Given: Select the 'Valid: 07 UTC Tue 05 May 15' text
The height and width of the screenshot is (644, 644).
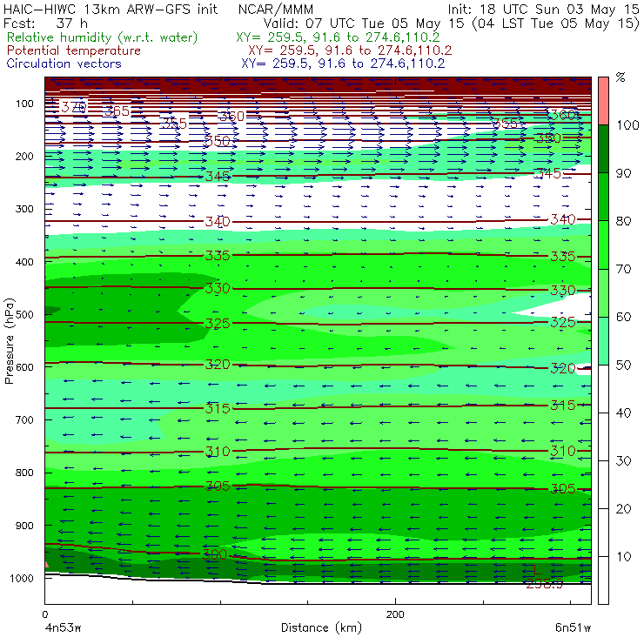Looking at the screenshot, I should (x=364, y=23).
